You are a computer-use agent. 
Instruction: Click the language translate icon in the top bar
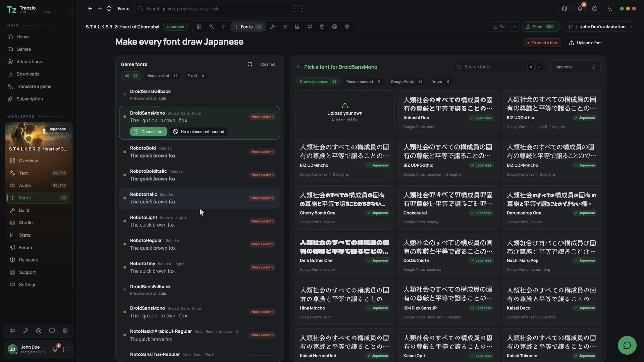pyautogui.click(x=609, y=9)
